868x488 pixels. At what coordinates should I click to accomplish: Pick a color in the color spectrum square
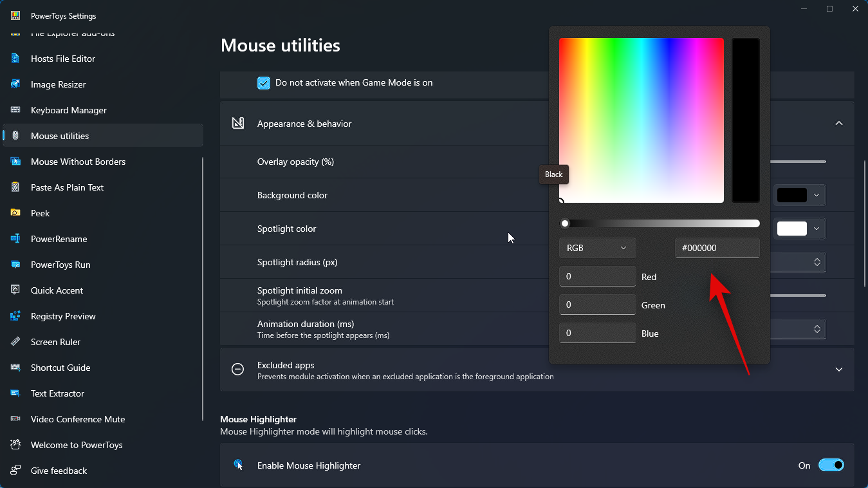click(642, 120)
